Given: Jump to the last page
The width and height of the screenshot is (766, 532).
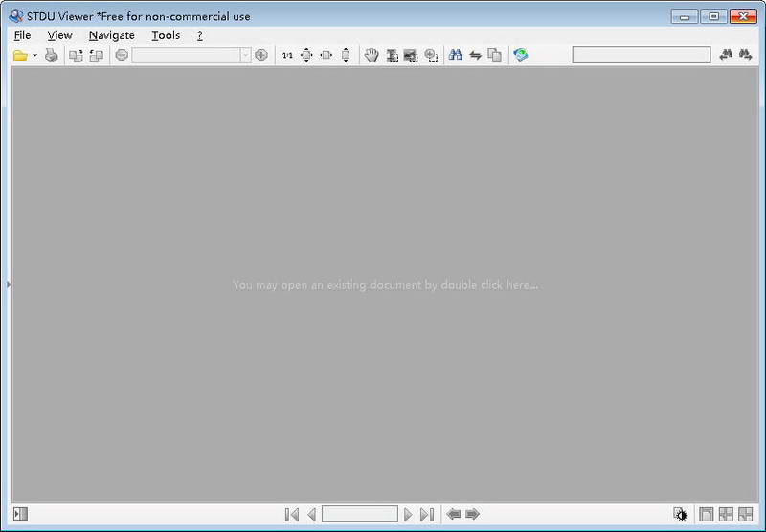Looking at the screenshot, I should 427,515.
